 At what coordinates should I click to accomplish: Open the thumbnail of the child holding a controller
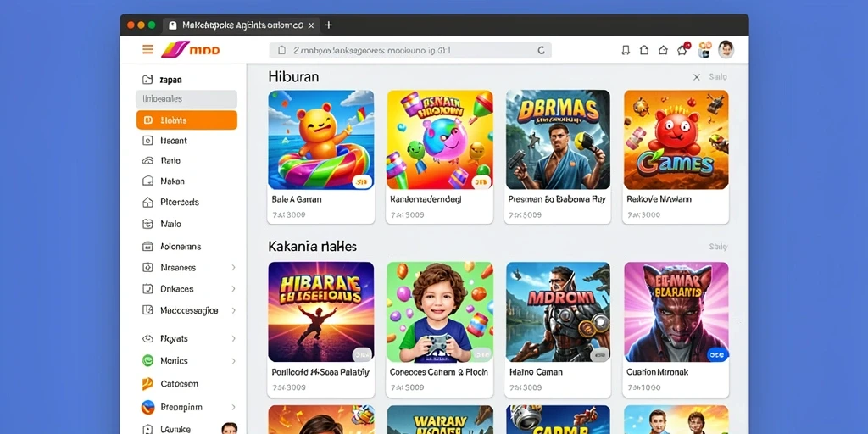440,312
